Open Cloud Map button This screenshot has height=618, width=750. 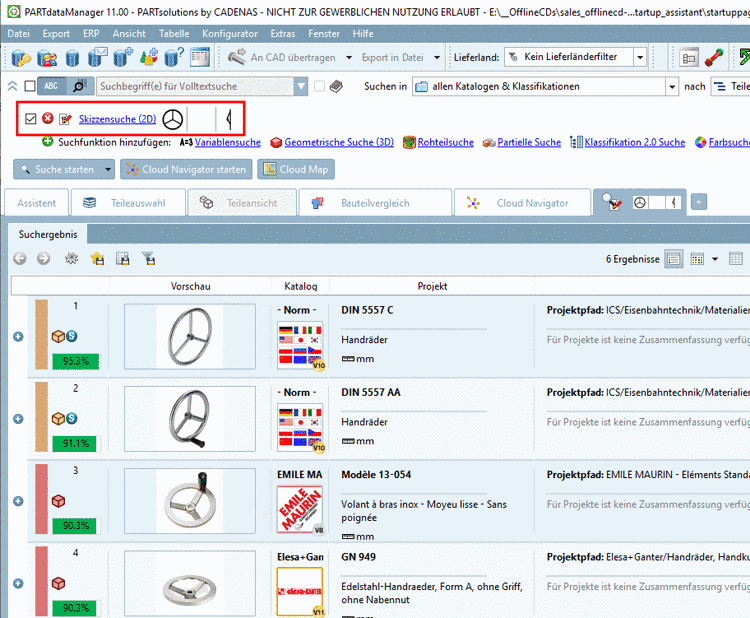[296, 169]
